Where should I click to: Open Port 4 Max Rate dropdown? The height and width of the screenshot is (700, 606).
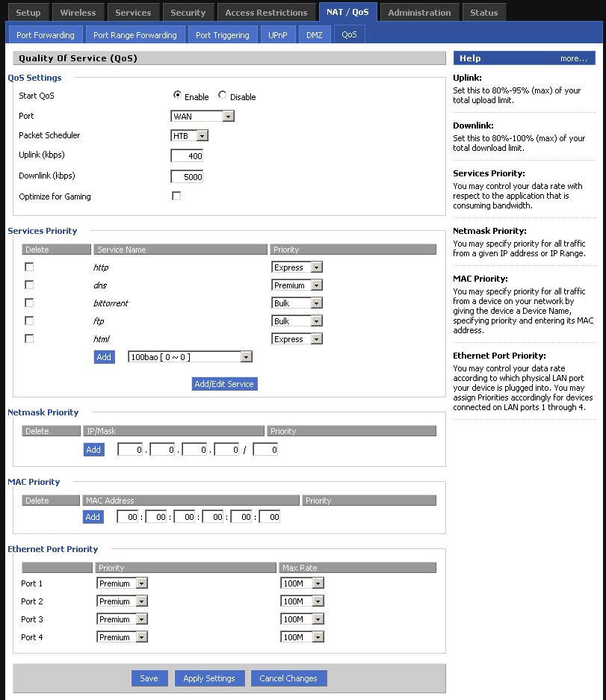[303, 637]
